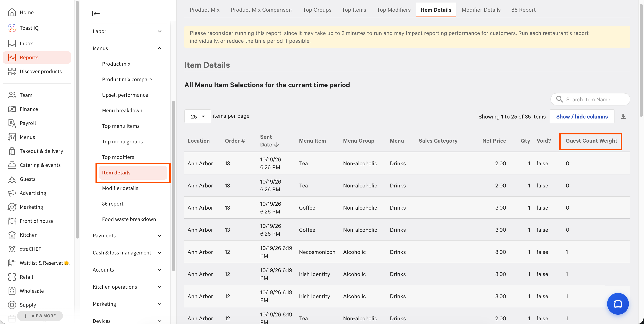Select the Reports navigation item

[x=37, y=57]
